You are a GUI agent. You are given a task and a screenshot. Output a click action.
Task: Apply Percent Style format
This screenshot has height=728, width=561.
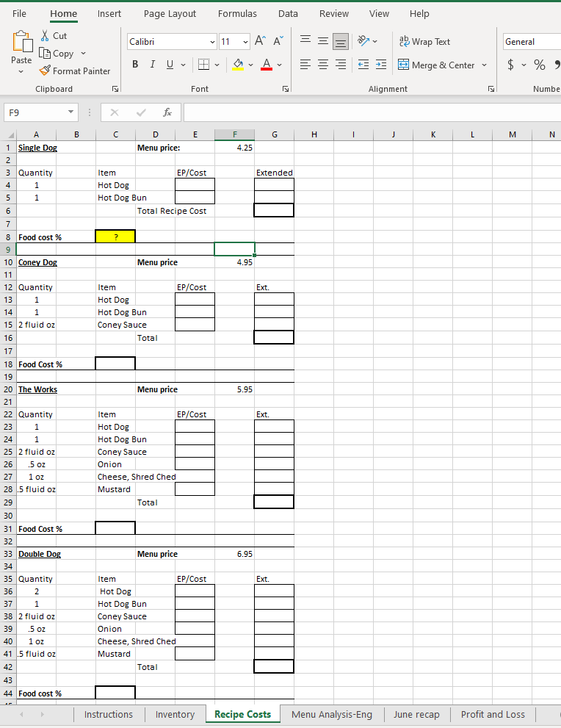(x=539, y=65)
